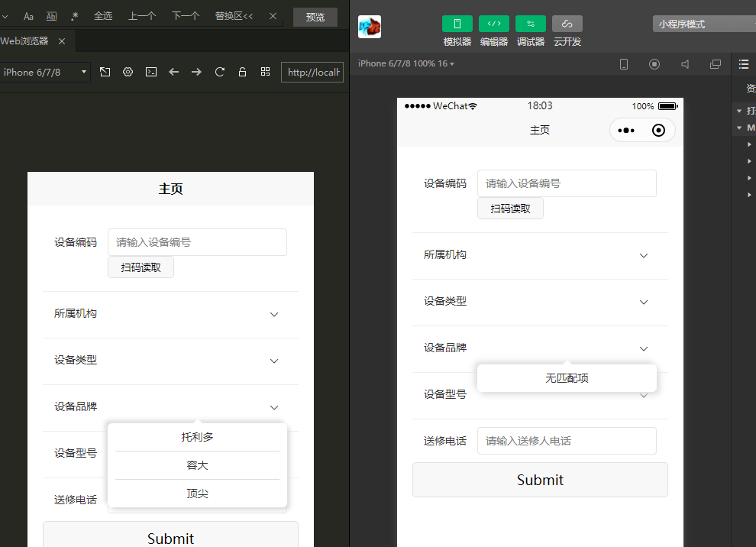Viewport: 756px width, 547px height.
Task: Select 容大 from the brand list
Action: (x=197, y=465)
